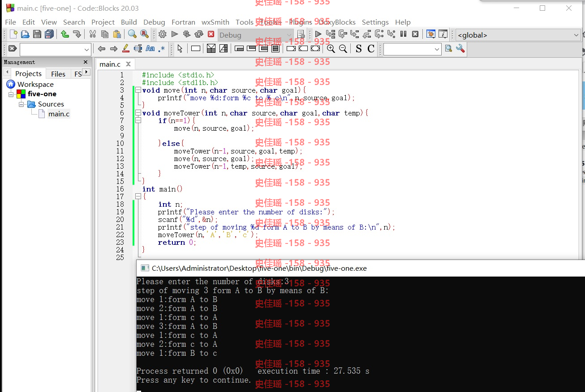Undo the last edit with green arrow
The width and height of the screenshot is (585, 392).
tap(65, 34)
